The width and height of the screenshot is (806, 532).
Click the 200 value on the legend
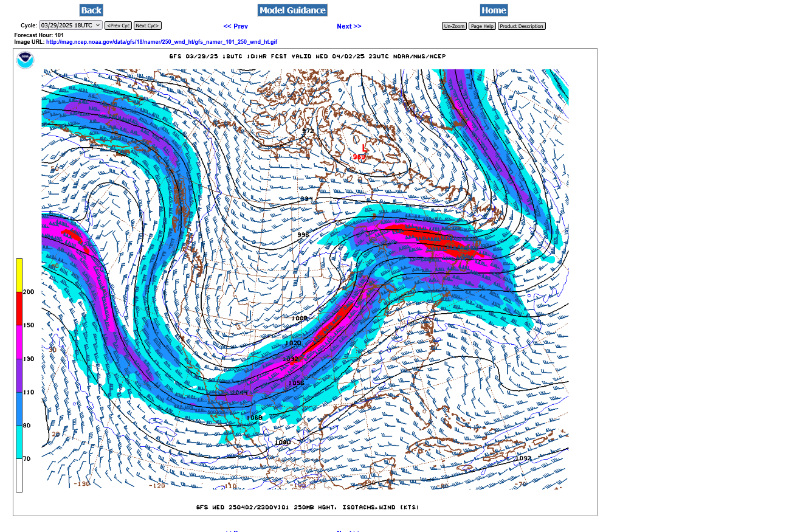coord(29,292)
